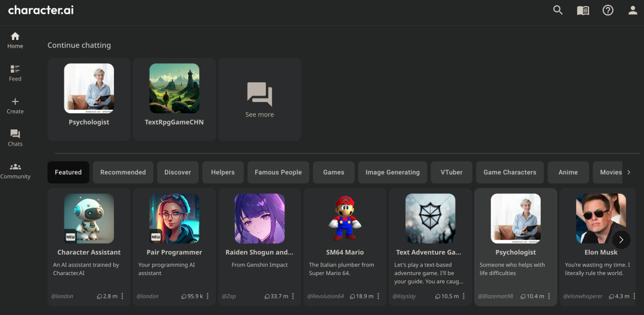Image resolution: width=644 pixels, height=315 pixels.
Task: Click the Continue chatting heading
Action: [79, 45]
